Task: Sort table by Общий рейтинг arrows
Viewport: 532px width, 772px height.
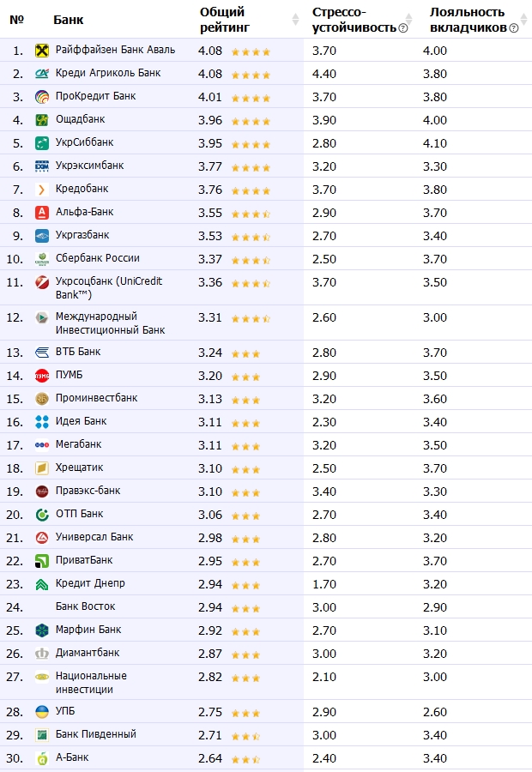Action: pyautogui.click(x=295, y=19)
